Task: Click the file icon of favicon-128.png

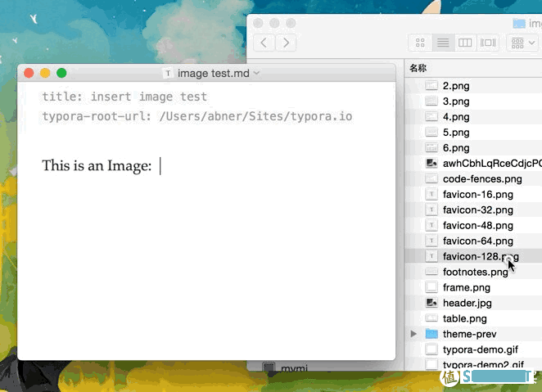Action: 431,256
